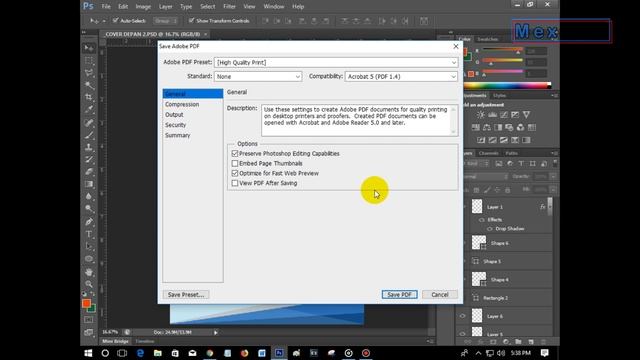Hide Layer 6 with eye icon
Screen dimensions: 640x360
click(x=462, y=316)
